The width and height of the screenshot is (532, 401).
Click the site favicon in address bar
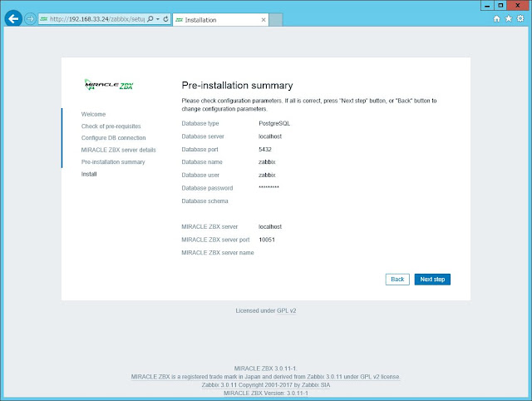point(44,19)
